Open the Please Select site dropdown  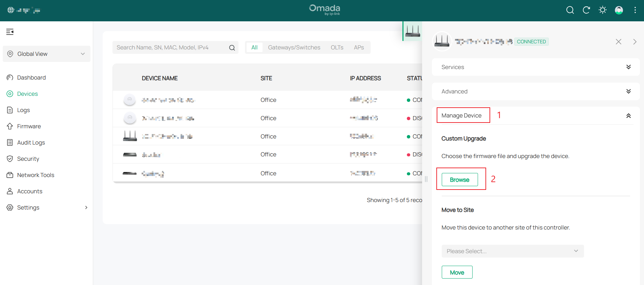(513, 251)
